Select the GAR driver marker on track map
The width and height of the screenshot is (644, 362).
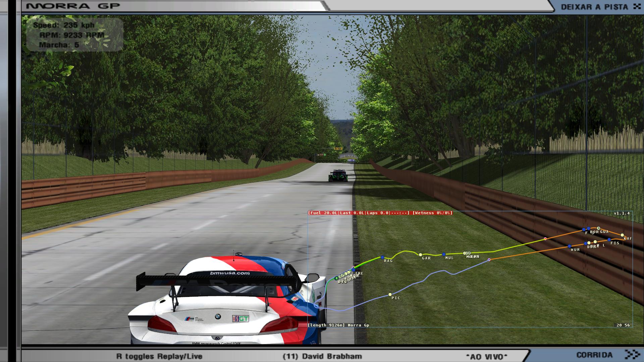[x=420, y=255]
